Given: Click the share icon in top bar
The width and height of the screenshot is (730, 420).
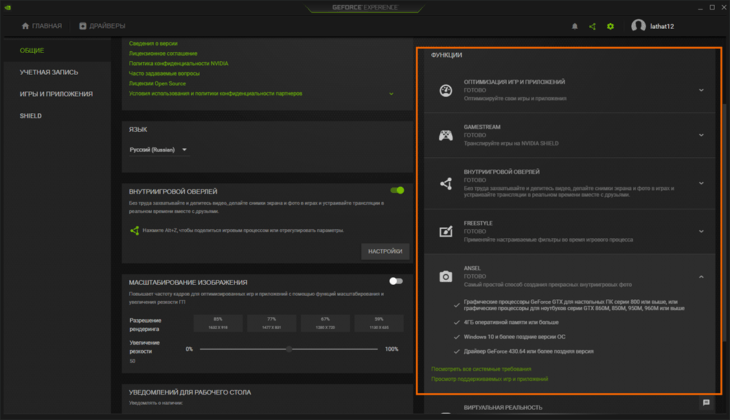Looking at the screenshot, I should click(x=592, y=27).
